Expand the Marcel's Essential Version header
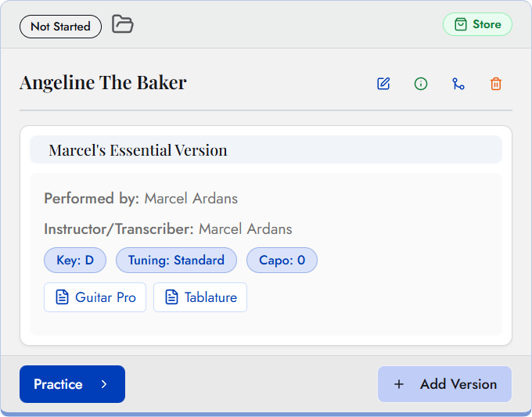532x417 pixels. click(266, 149)
